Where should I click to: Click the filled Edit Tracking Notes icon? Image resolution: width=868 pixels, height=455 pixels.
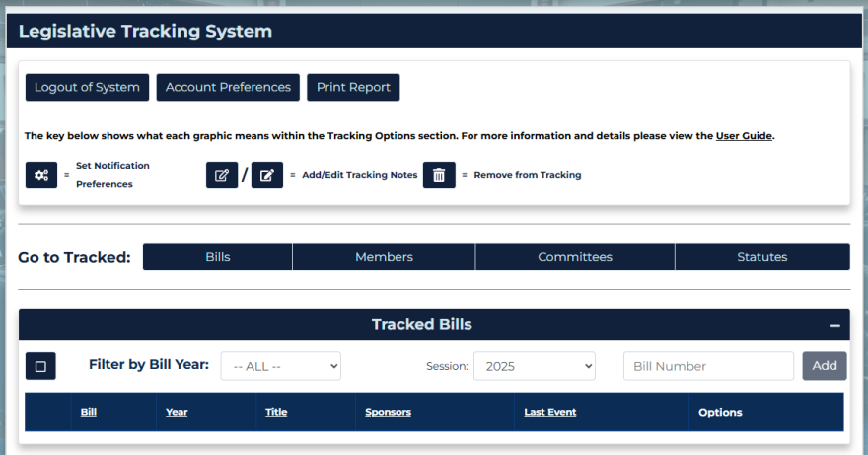(x=267, y=175)
